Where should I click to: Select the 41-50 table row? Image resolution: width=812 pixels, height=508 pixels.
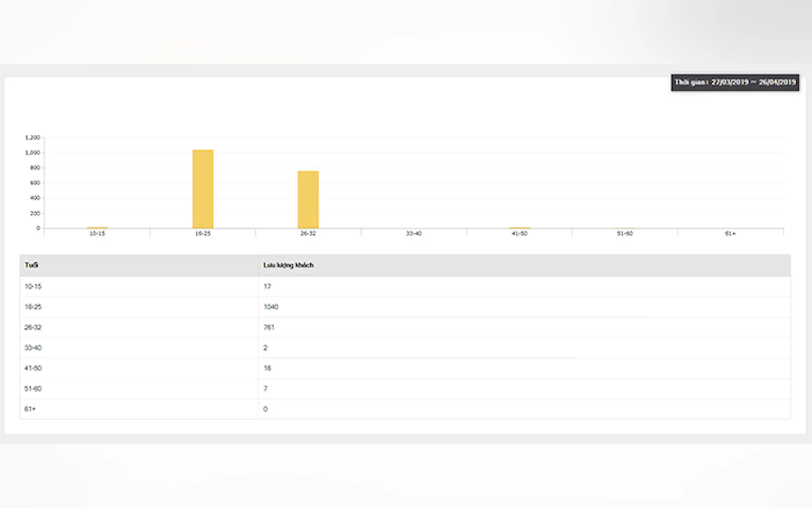[x=33, y=368]
